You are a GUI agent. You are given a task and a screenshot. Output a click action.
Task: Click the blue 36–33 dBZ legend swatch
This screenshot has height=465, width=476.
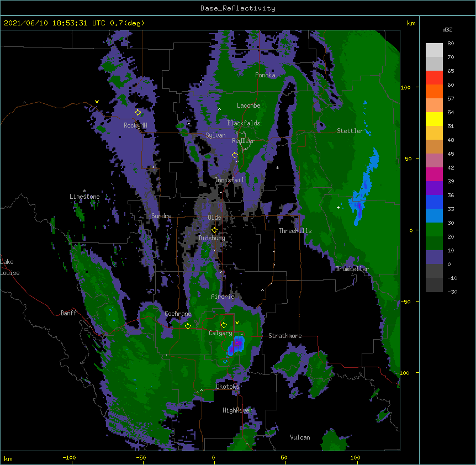tap(434, 202)
